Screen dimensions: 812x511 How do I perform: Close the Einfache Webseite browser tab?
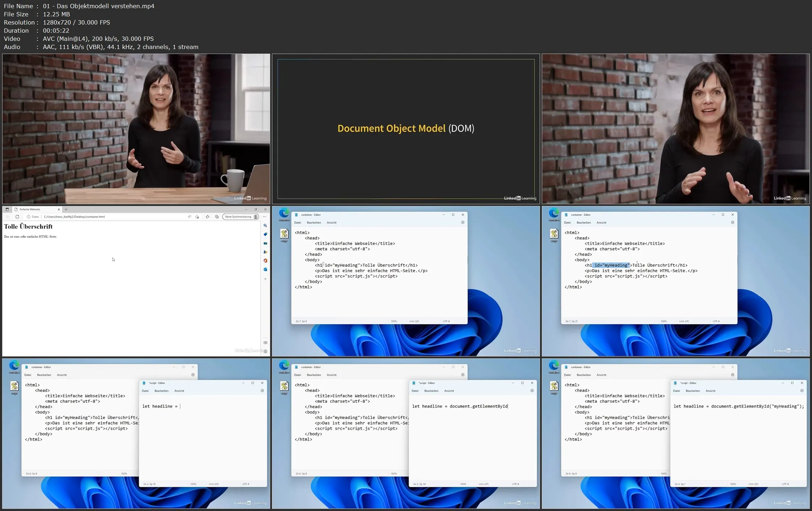pyautogui.click(x=59, y=210)
